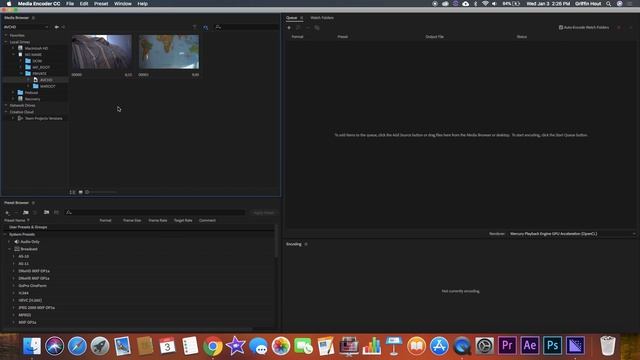Click the Output File column header in Queue
The width and height of the screenshot is (640, 360).
click(x=434, y=37)
